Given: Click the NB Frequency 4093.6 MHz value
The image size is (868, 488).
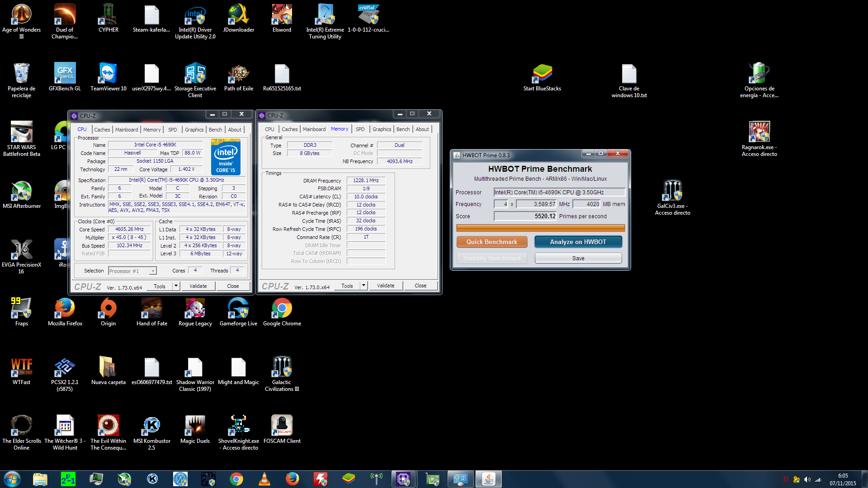Looking at the screenshot, I should [400, 161].
